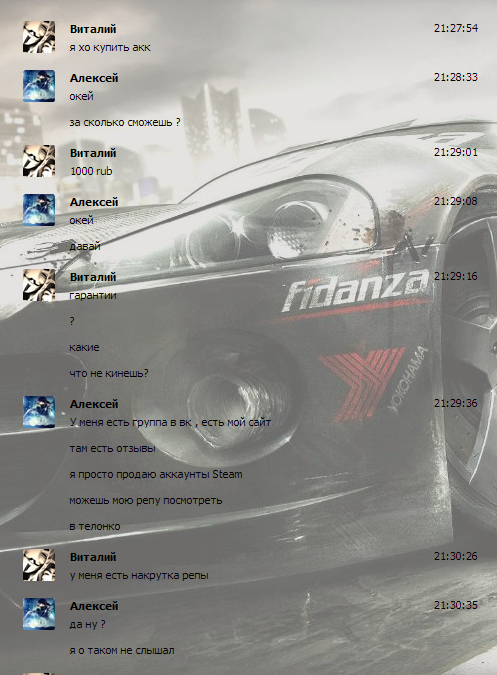The width and height of the screenshot is (497, 675).
Task: Select the name Алексей at 21:29:08
Action: (94, 202)
